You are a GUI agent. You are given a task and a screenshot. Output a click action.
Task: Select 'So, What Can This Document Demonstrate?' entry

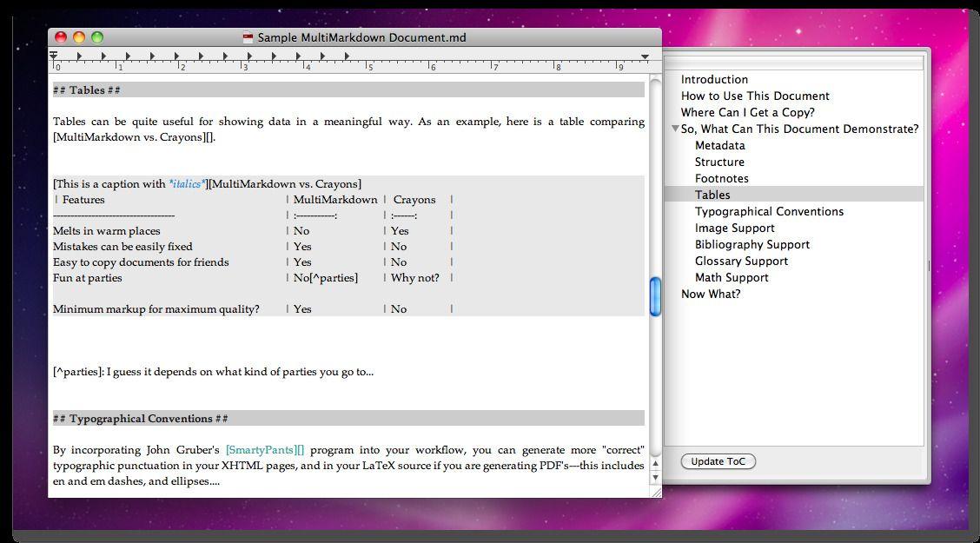(799, 129)
